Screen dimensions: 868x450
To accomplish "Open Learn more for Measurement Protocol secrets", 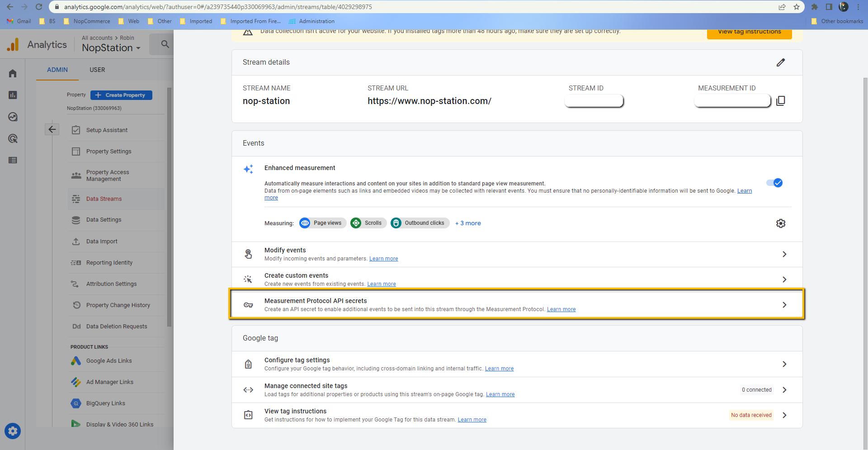I will click(x=561, y=309).
